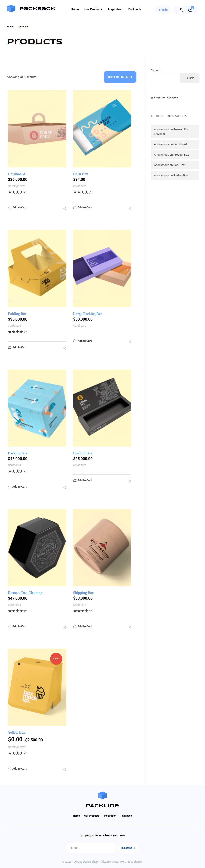Screen dimensions: 205x868
Task: Open the shopping cart icon in header
Action: pyautogui.click(x=191, y=10)
